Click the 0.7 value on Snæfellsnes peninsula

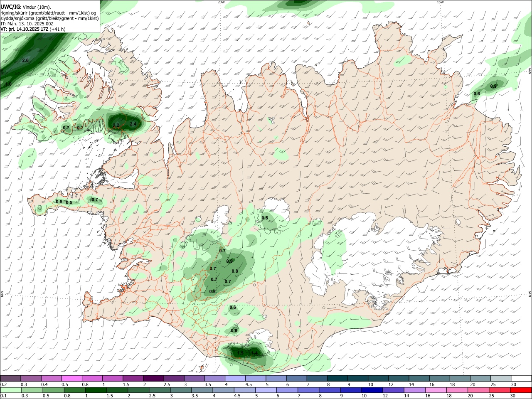[x=95, y=200]
